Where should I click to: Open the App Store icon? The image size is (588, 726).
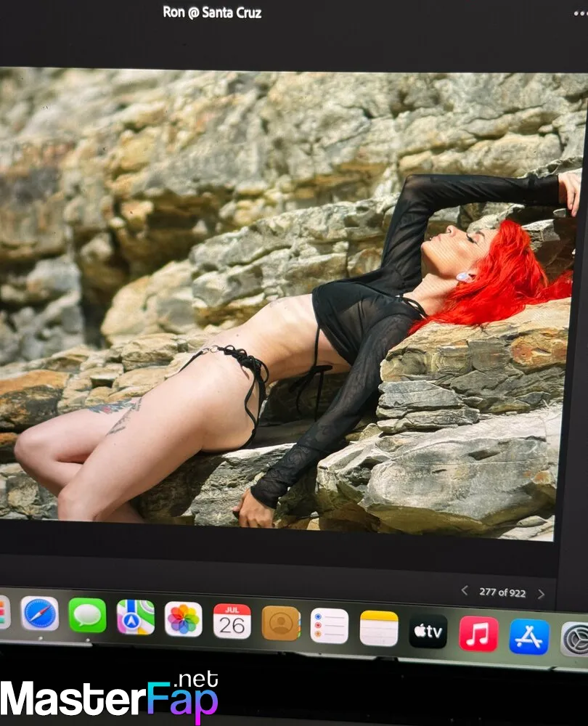coord(529,637)
